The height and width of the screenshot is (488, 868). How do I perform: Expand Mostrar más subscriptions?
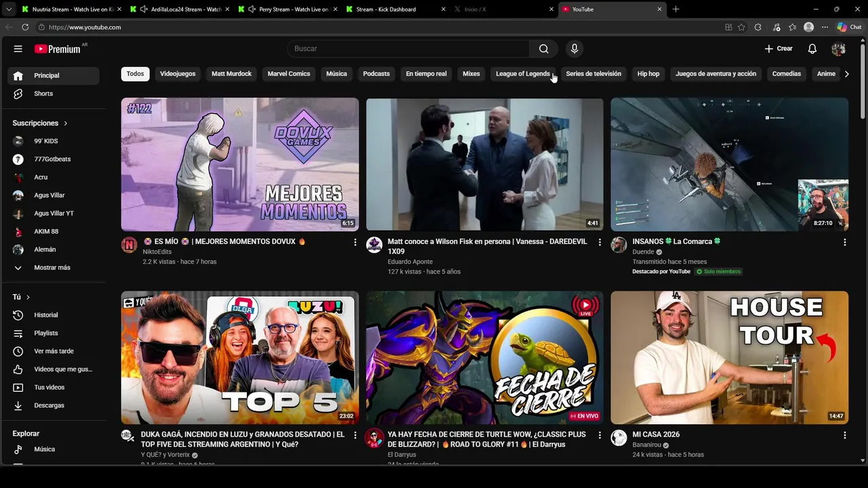coord(54,268)
